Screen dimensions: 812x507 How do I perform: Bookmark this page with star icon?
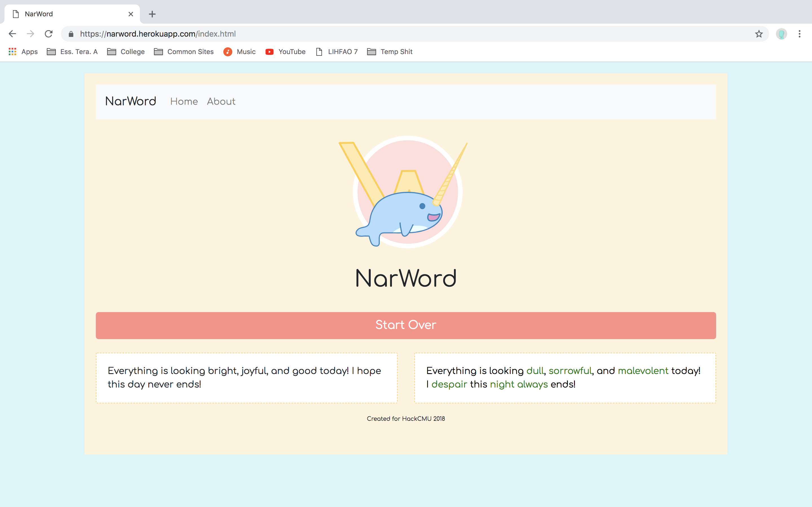tap(759, 34)
